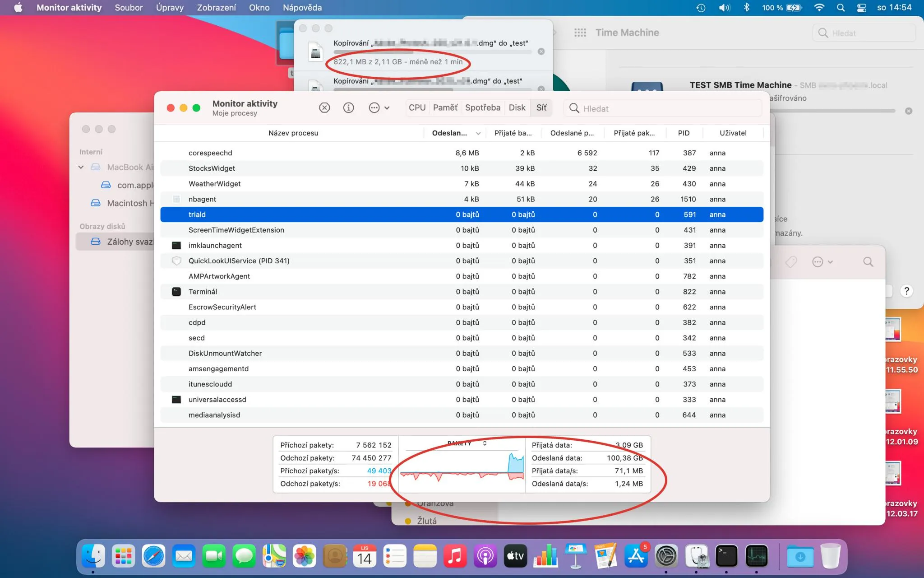Open the Soubor menu
924x578 pixels.
[129, 8]
